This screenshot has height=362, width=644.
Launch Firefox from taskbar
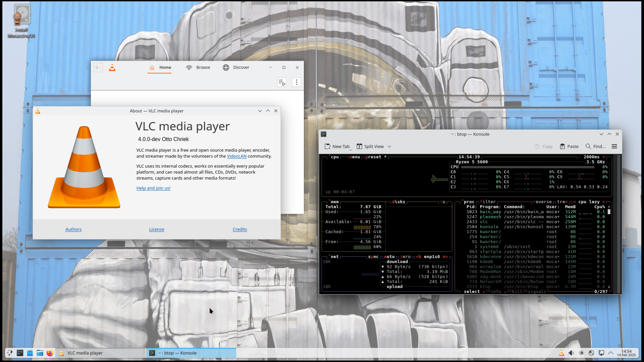(50, 353)
